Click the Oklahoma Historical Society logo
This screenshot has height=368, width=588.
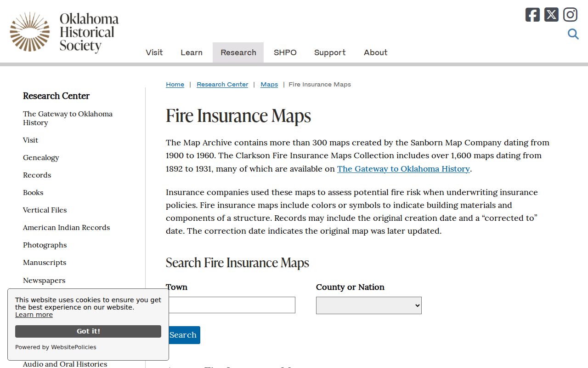coord(64,32)
